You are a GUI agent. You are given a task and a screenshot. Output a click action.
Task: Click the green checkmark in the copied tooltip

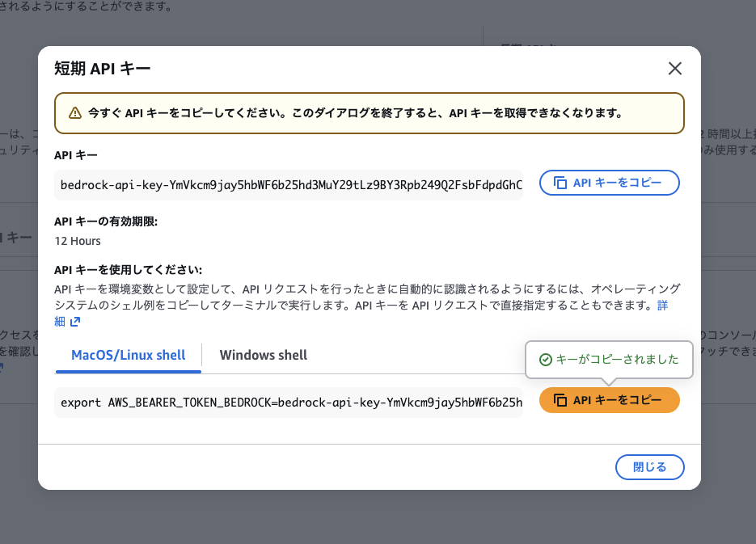click(x=545, y=360)
